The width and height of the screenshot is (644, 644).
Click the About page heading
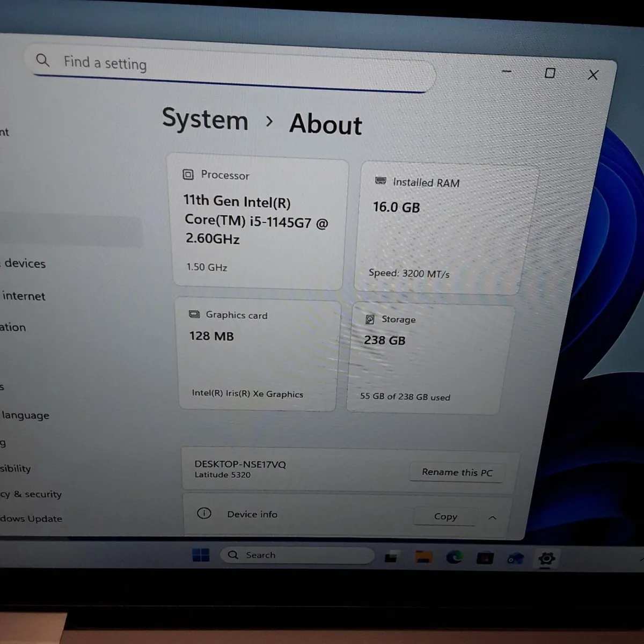(x=326, y=124)
